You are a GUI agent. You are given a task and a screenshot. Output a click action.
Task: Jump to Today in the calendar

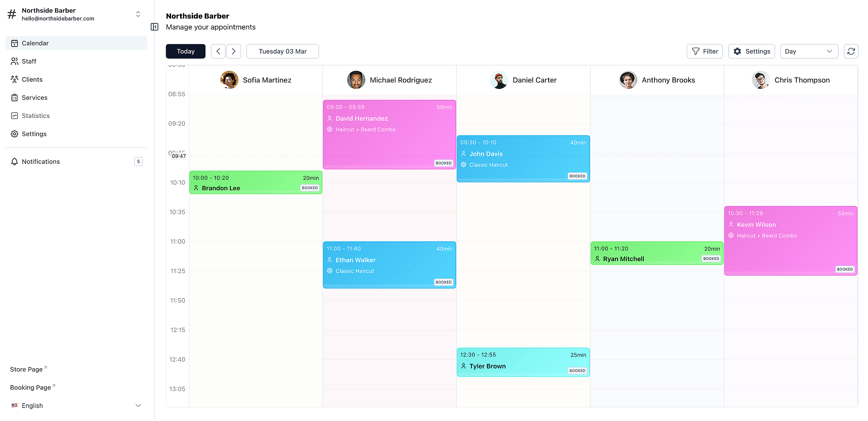(185, 51)
